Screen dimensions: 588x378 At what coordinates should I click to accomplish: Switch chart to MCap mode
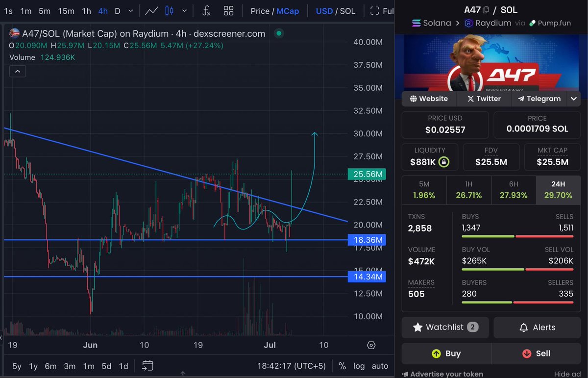click(288, 11)
